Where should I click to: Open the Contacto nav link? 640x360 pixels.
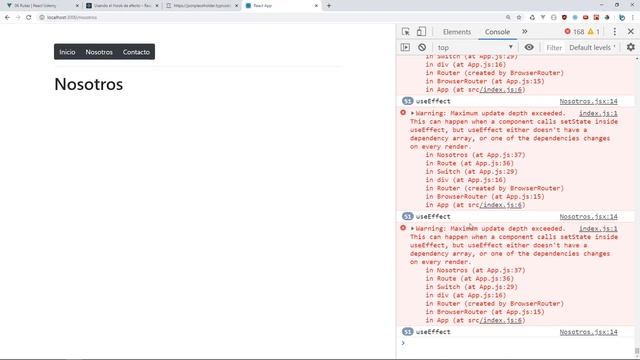click(x=136, y=52)
